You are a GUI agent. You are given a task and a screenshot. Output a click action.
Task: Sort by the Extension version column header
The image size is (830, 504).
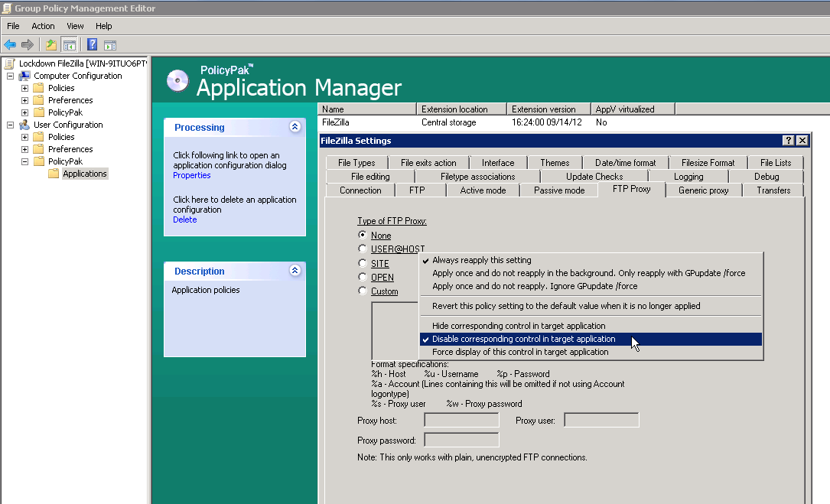coord(548,109)
